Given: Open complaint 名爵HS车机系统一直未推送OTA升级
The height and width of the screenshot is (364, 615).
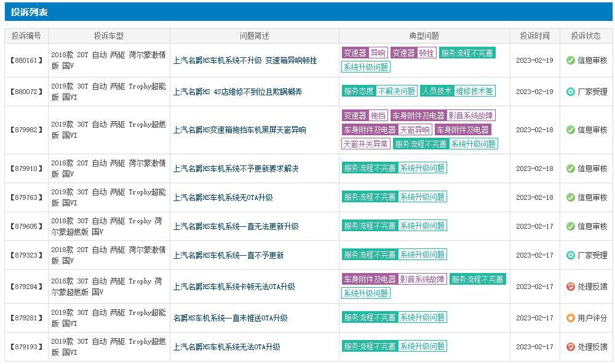Looking at the screenshot, I should 230,318.
